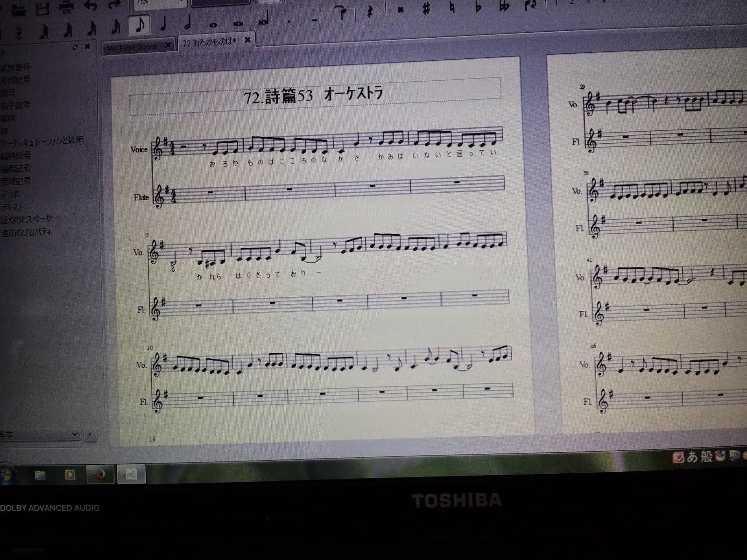This screenshot has height=560, width=747.
Task: Click the Flute staff label
Action: pyautogui.click(x=141, y=197)
